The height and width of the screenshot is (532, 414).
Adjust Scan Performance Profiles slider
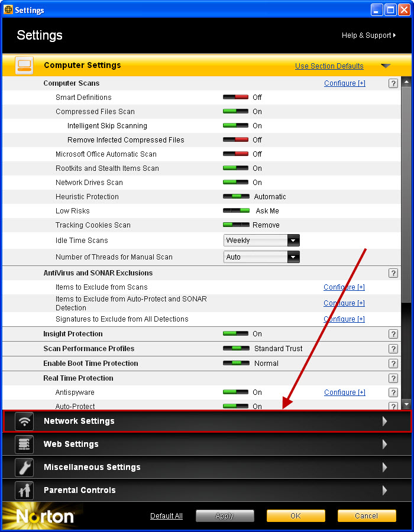237,348
